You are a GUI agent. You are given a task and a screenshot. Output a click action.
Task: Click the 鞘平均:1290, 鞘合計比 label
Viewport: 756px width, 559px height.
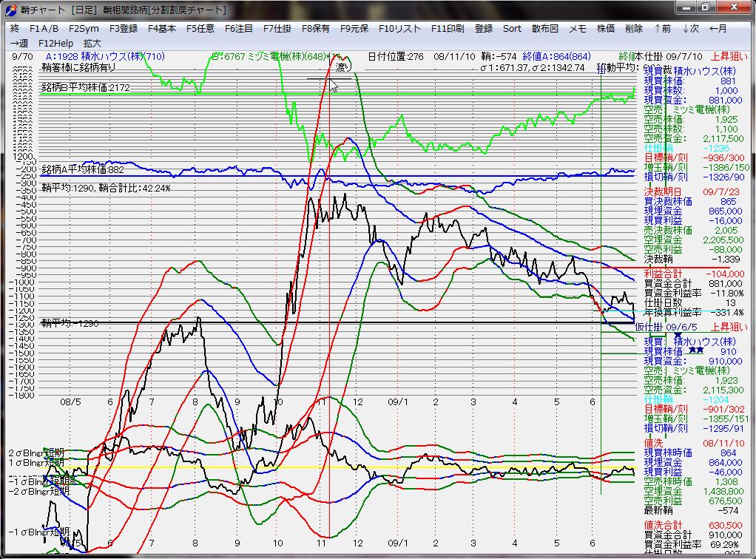click(x=106, y=188)
